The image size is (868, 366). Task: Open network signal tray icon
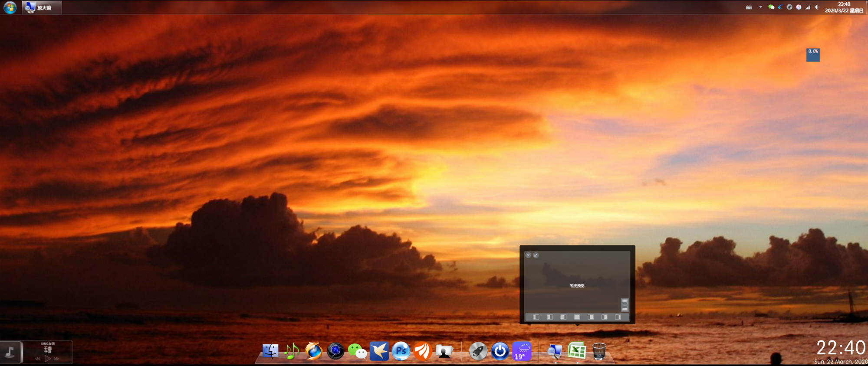click(808, 7)
